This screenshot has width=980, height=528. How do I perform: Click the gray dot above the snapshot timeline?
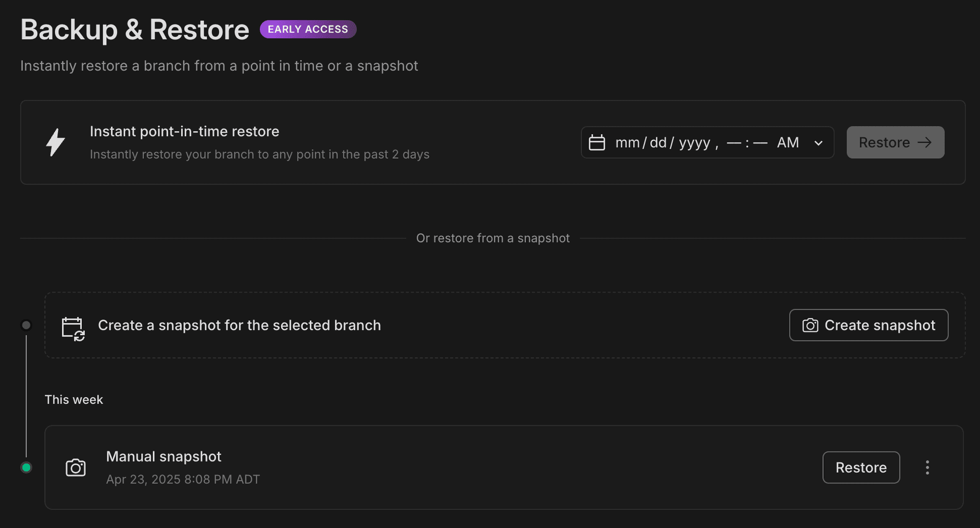27,325
